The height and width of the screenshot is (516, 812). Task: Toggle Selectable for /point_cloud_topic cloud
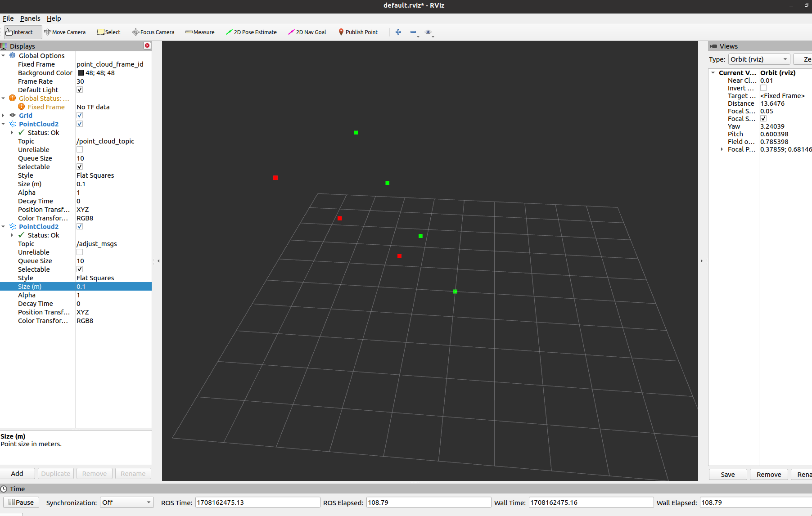pos(80,166)
